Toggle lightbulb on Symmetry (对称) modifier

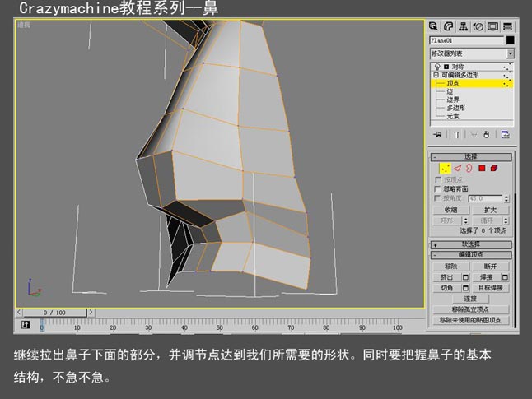(437, 67)
